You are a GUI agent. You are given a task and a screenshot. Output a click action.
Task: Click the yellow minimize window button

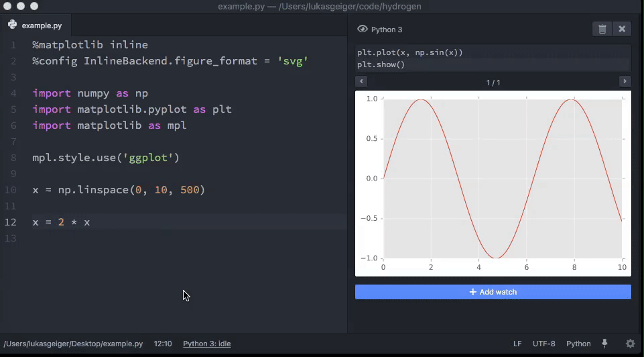[x=21, y=6]
